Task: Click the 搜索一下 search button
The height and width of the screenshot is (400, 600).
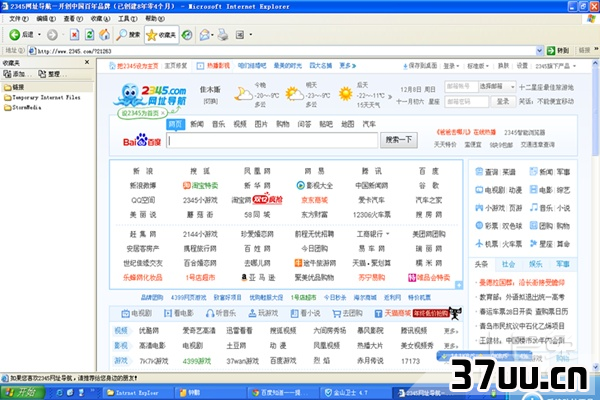Action: tap(399, 140)
